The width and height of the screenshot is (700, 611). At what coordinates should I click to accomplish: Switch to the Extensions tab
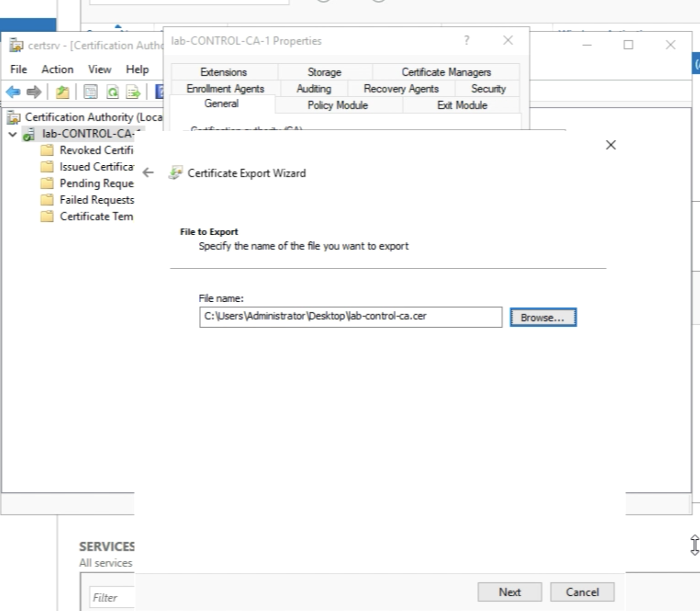(223, 72)
